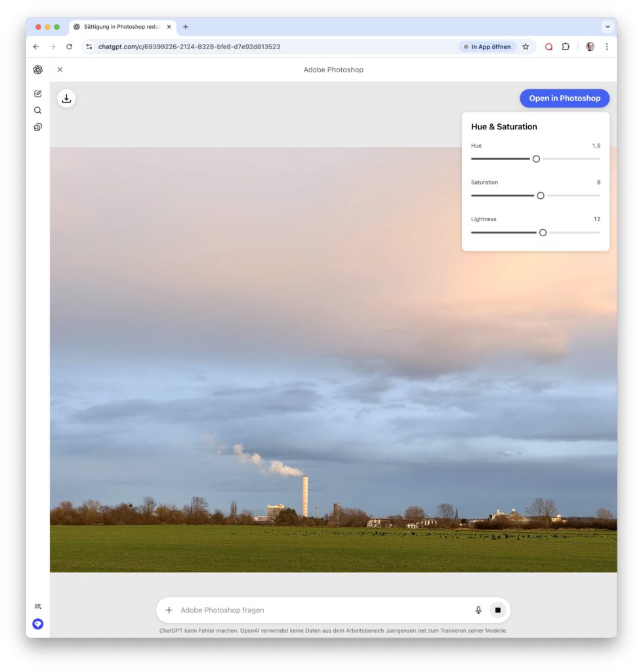The height and width of the screenshot is (672, 643).
Task: Click the sidebar library images icon
Action: (38, 127)
